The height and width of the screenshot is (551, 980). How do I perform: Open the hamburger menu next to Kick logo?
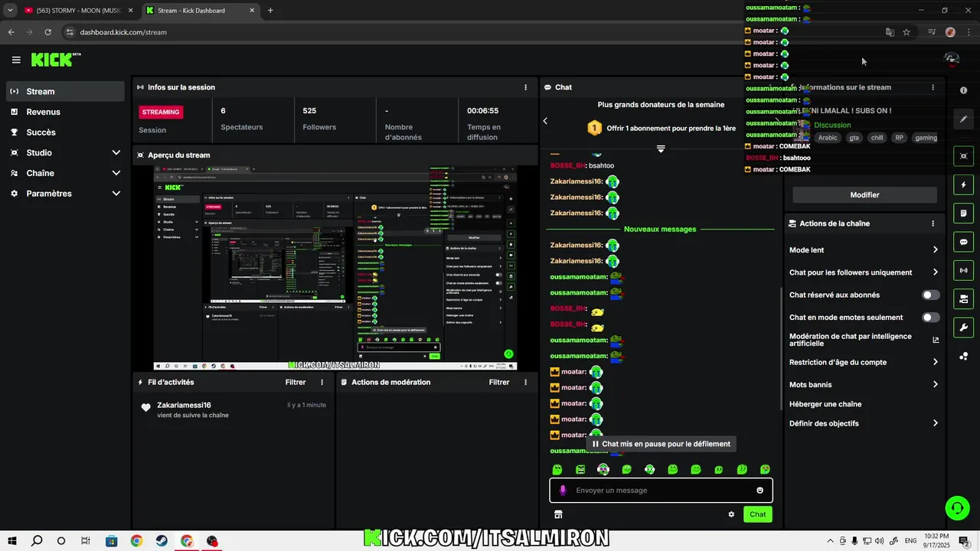coord(16,60)
